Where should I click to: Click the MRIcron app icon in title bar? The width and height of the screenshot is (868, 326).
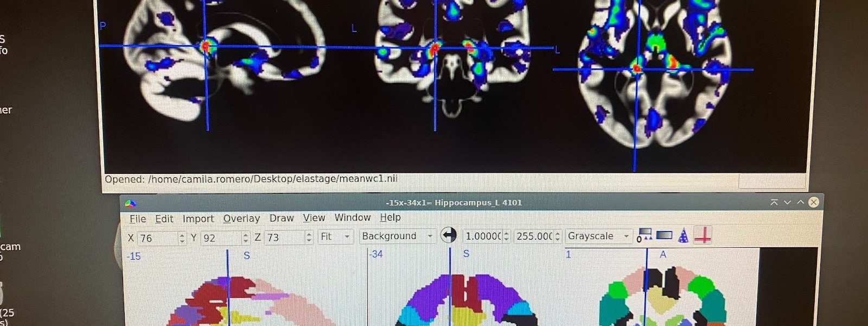[x=130, y=204]
